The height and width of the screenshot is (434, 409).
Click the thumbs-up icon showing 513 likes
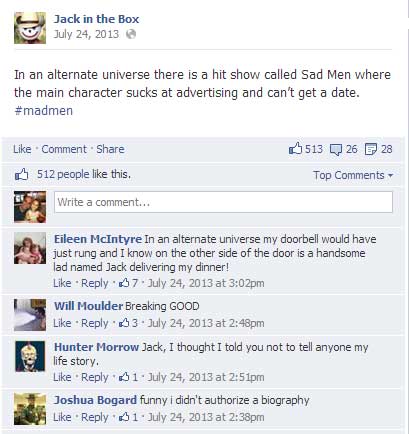point(295,149)
